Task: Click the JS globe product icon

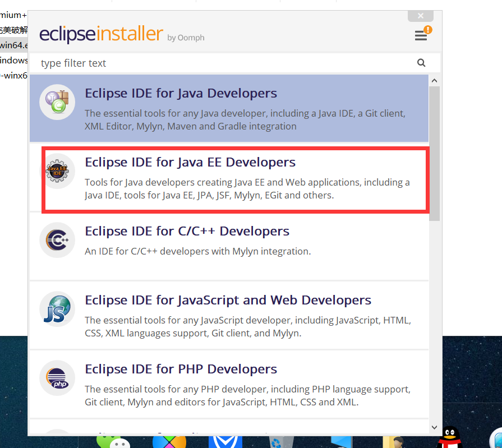Action: 57,309
